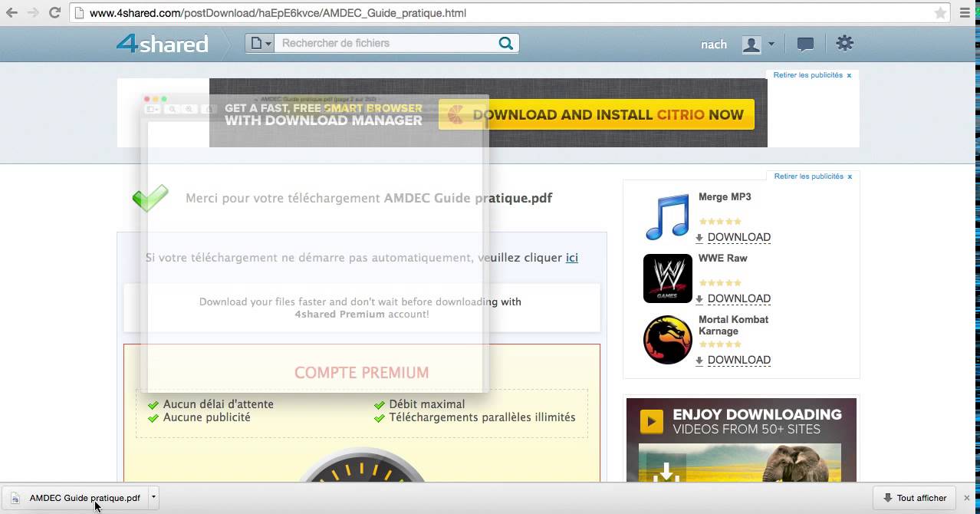The height and width of the screenshot is (514, 980).
Task: Click the ici download link
Action: pyautogui.click(x=571, y=258)
